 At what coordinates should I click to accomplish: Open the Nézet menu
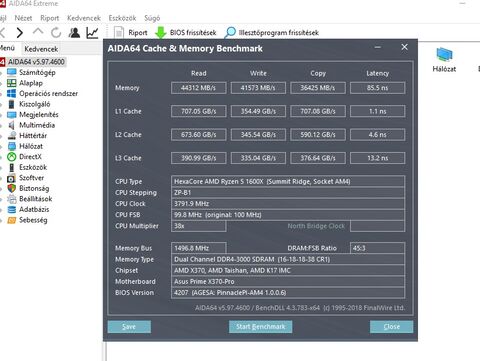point(23,18)
